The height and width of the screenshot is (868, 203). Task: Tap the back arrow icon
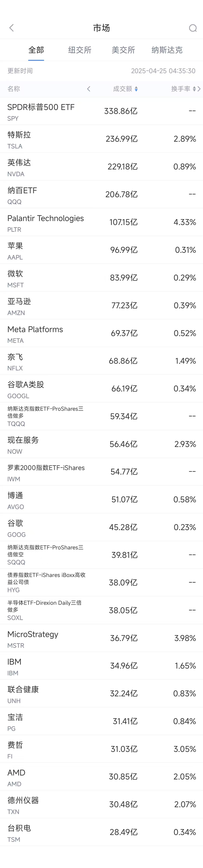point(12,28)
